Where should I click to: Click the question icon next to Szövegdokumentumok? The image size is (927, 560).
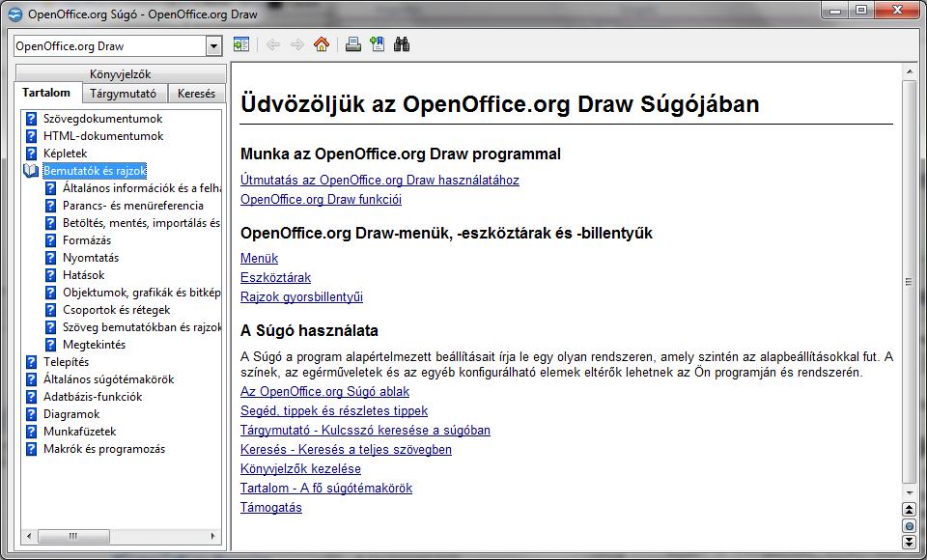(31, 119)
